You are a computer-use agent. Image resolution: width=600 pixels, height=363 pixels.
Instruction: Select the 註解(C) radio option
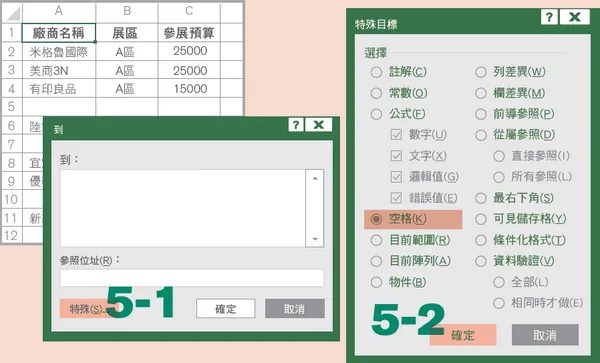(x=376, y=72)
